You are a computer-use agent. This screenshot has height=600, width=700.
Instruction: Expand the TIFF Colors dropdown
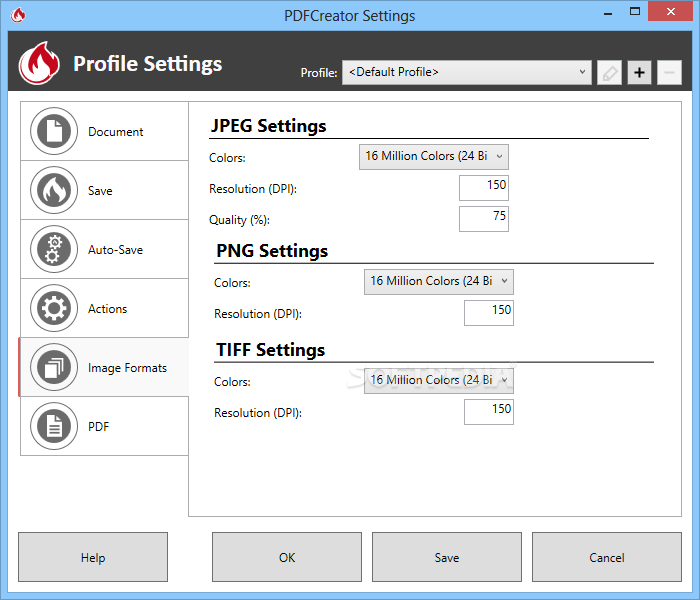click(x=439, y=381)
